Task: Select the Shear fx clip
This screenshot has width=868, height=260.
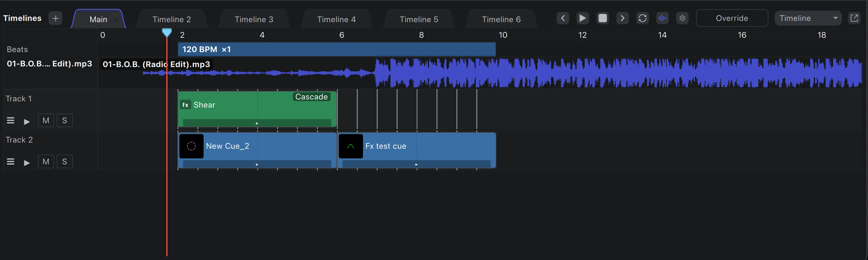Action: (257, 109)
